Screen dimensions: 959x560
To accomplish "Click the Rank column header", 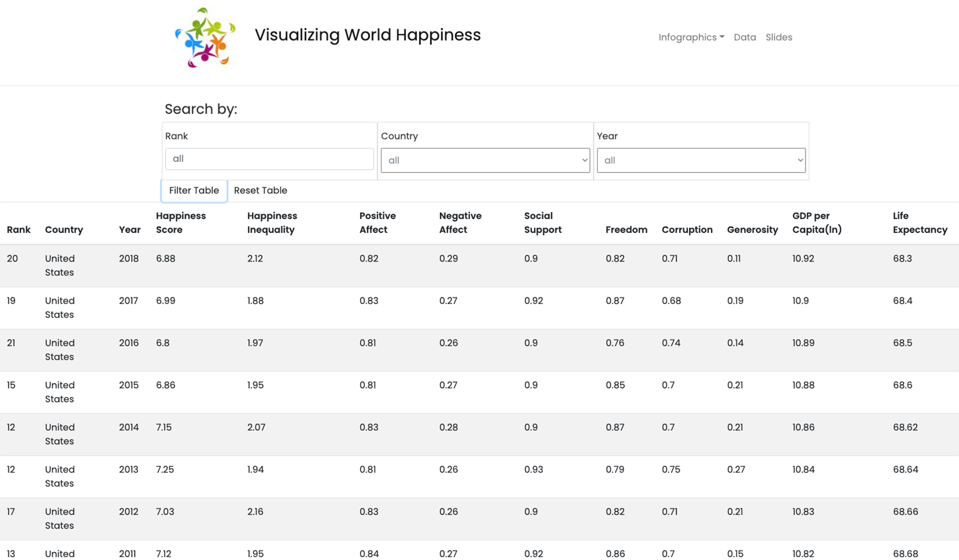I will pyautogui.click(x=18, y=230).
